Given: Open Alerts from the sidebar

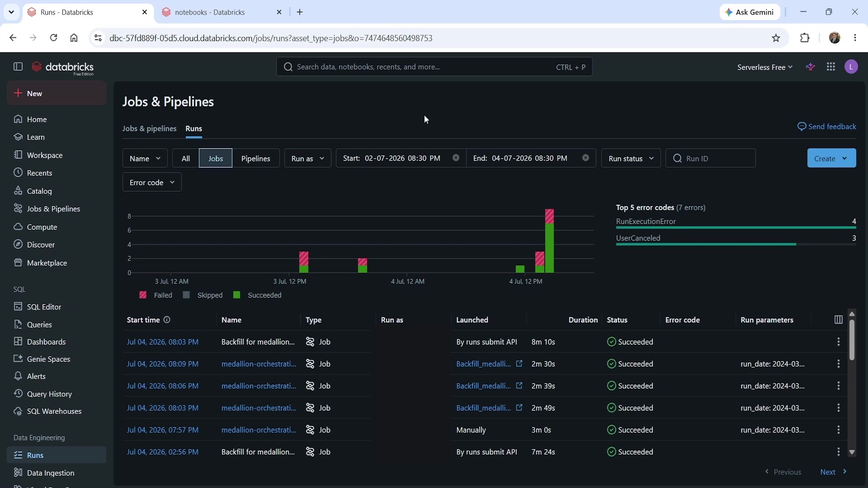Looking at the screenshot, I should [57, 376].
